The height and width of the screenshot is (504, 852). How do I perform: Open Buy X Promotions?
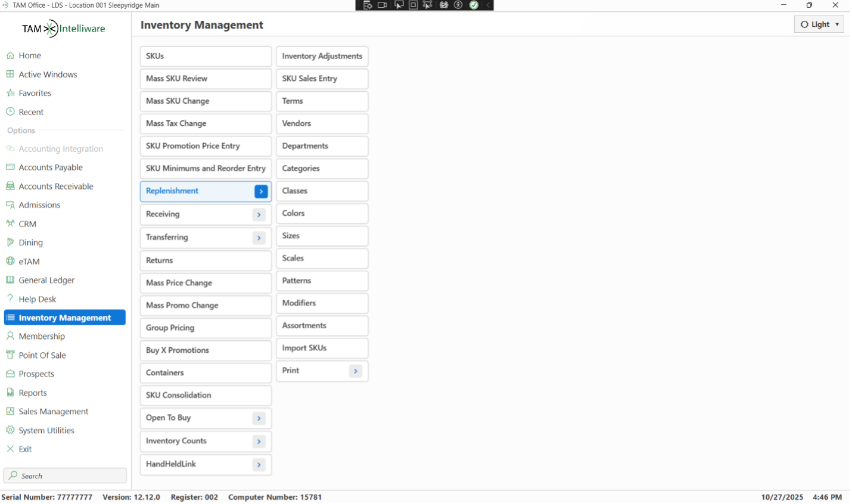(206, 350)
